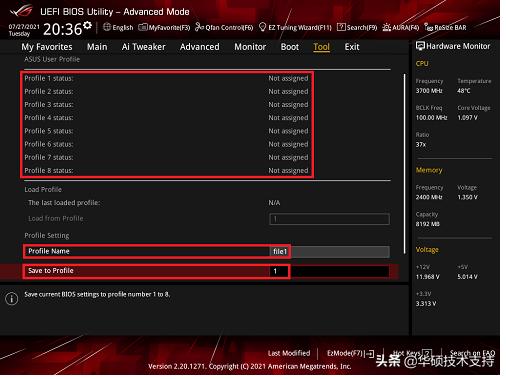Image resolution: width=506 pixels, height=379 pixels.
Task: Click the Profile Name input field
Action: tap(329, 251)
